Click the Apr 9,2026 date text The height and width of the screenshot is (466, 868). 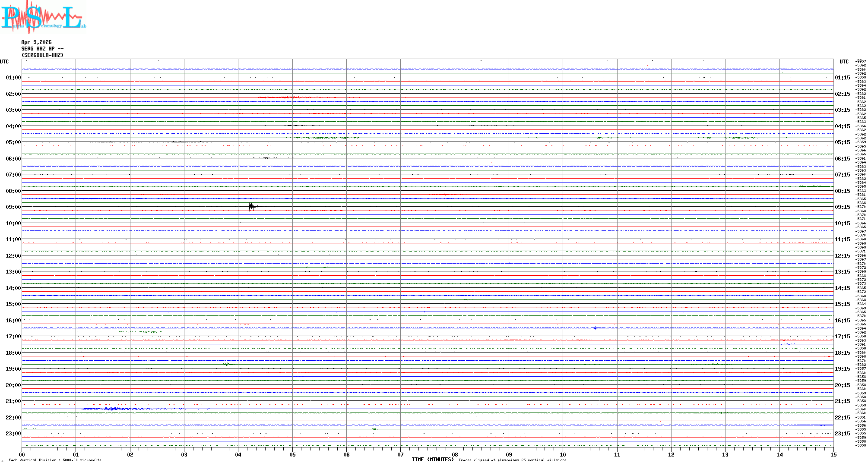point(36,42)
